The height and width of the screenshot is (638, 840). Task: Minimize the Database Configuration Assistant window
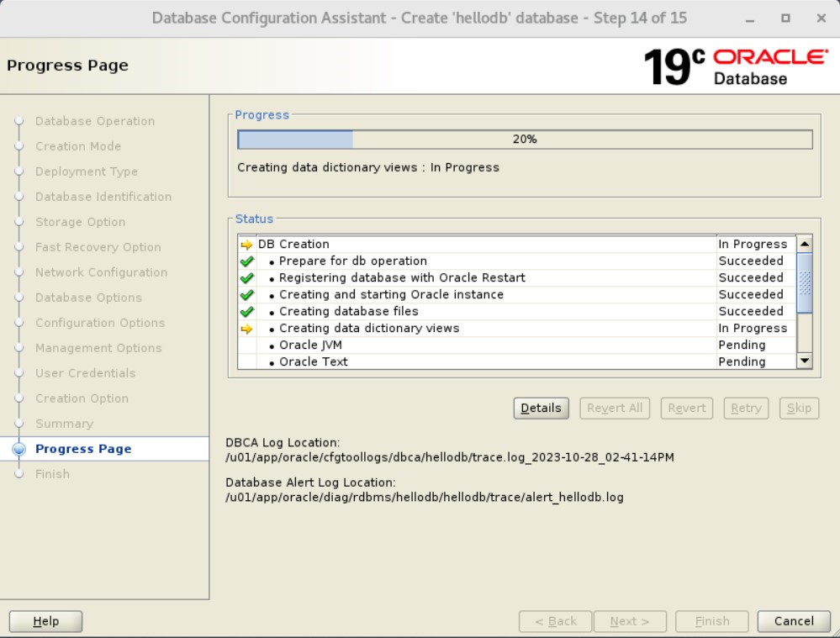tap(750, 18)
